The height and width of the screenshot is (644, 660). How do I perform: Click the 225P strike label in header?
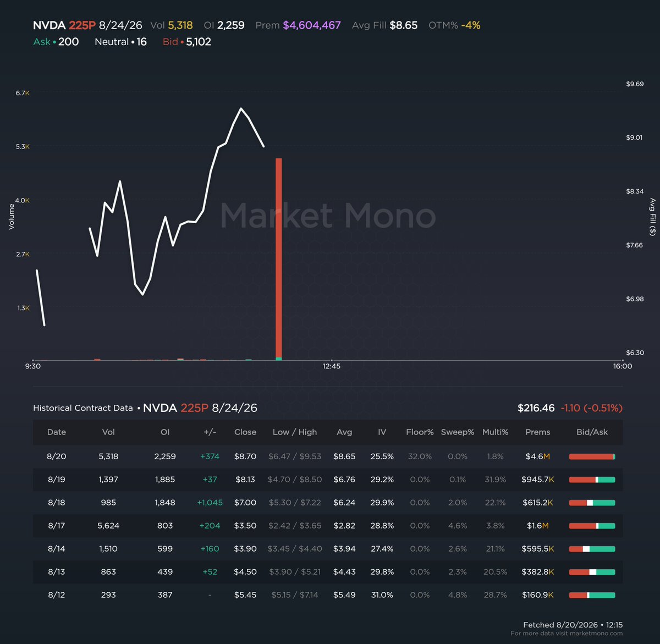(82, 25)
